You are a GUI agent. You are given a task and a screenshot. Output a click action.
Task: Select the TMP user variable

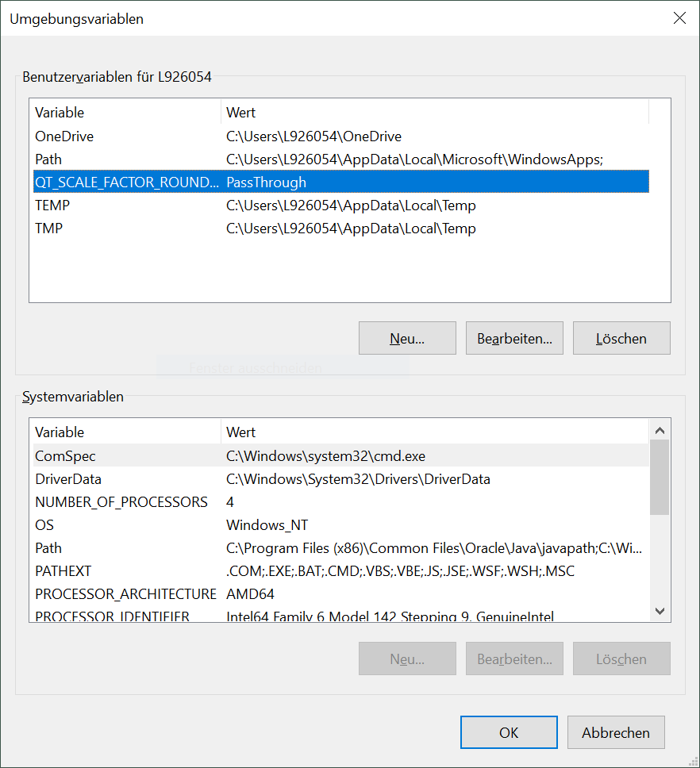tap(341, 228)
